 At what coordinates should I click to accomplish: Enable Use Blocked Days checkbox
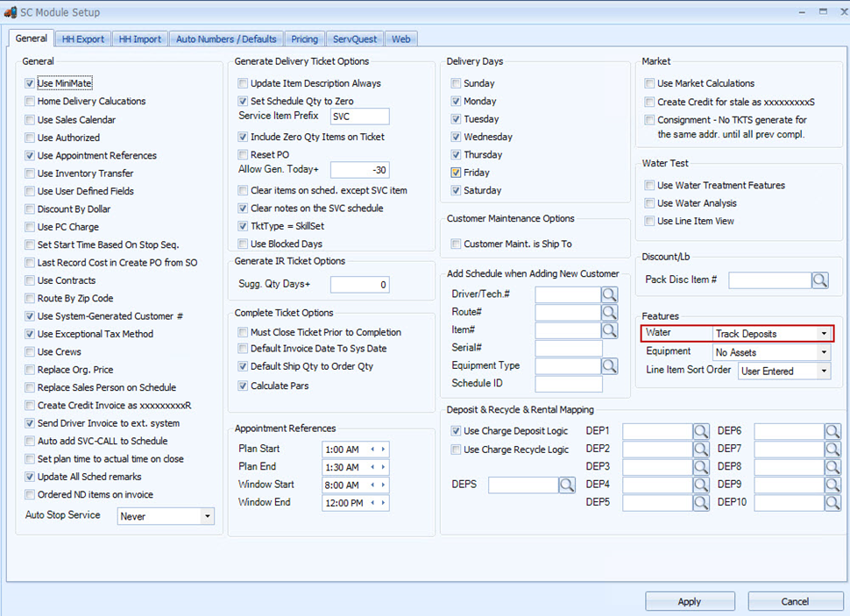(x=243, y=244)
